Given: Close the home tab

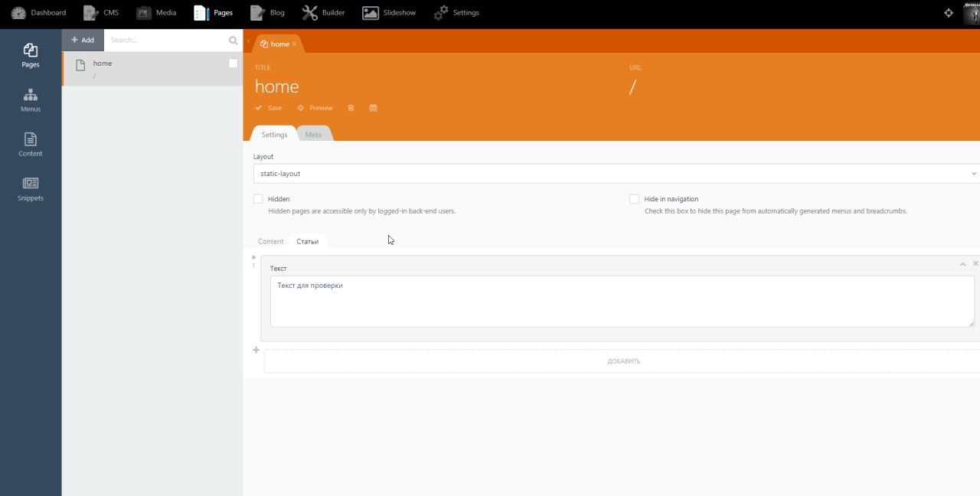Looking at the screenshot, I should click(294, 44).
